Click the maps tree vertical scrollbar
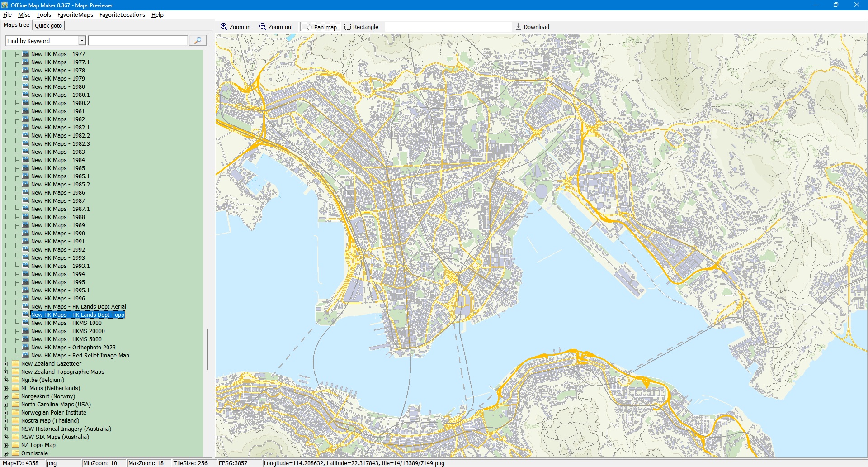This screenshot has width=868, height=467. tap(207, 348)
